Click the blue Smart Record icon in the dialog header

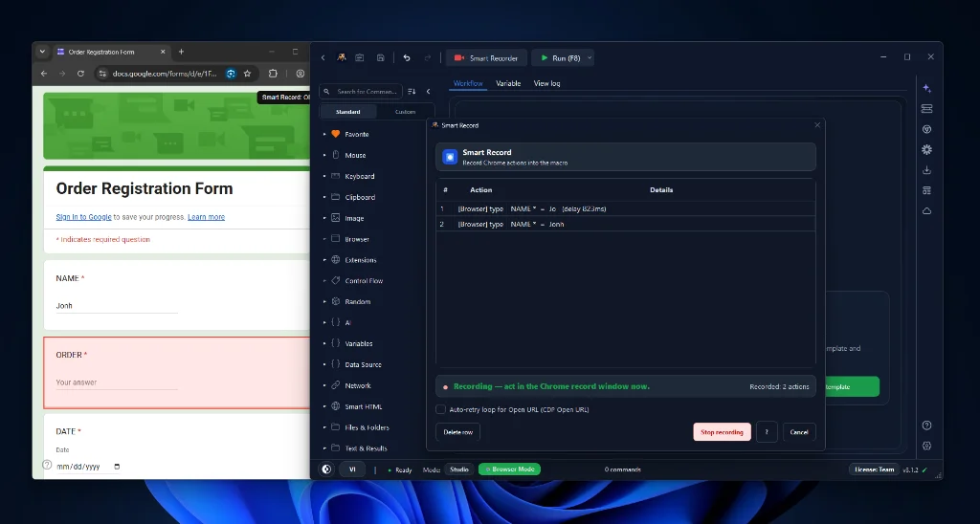point(450,157)
